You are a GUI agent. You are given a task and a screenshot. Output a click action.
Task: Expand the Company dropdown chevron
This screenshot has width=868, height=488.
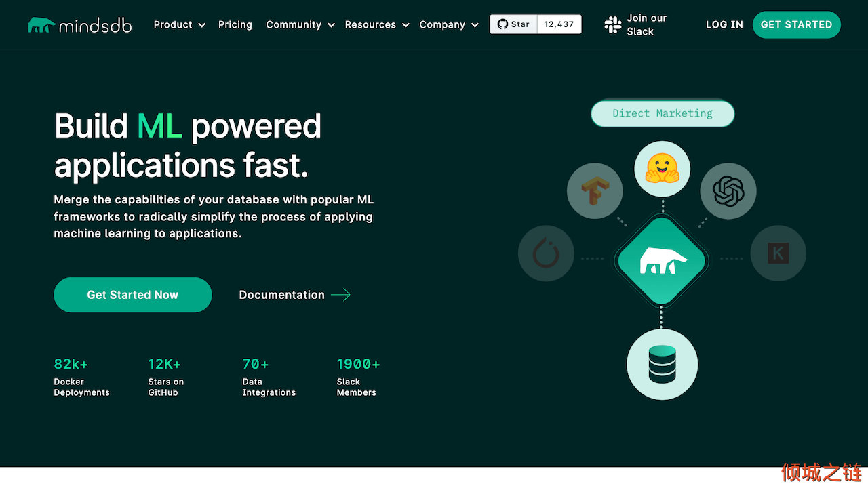coord(475,25)
